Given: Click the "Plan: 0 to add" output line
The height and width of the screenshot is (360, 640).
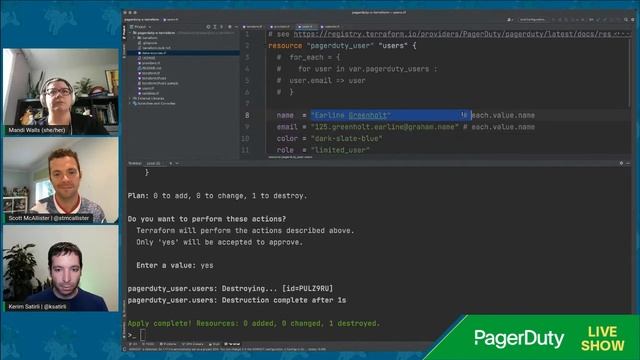Looking at the screenshot, I should (x=217, y=196).
